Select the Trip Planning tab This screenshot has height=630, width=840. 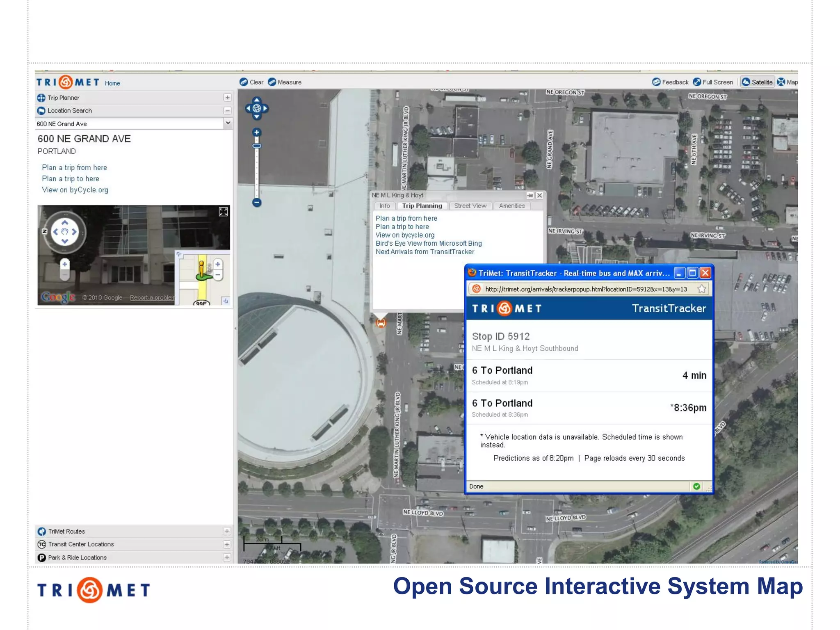(x=422, y=206)
